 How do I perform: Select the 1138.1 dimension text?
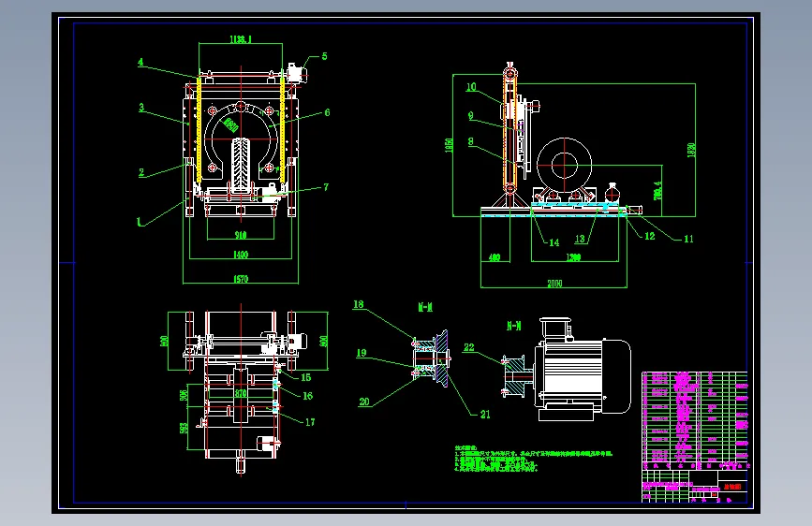click(241, 39)
